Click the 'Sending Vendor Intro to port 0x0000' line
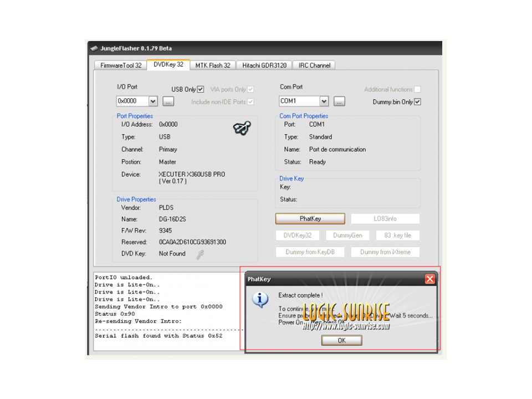Image resolution: width=532 pixels, height=399 pixels. tap(158, 306)
